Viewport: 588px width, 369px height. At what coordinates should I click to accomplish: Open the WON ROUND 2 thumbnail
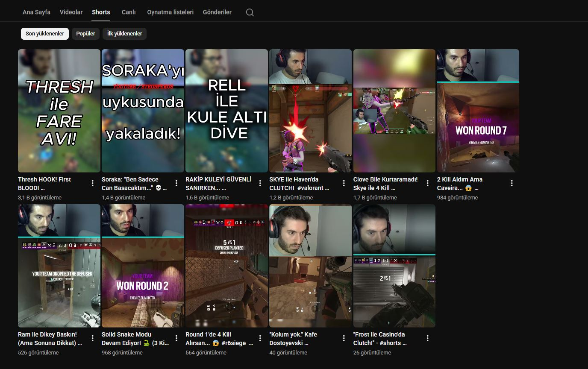click(x=143, y=266)
